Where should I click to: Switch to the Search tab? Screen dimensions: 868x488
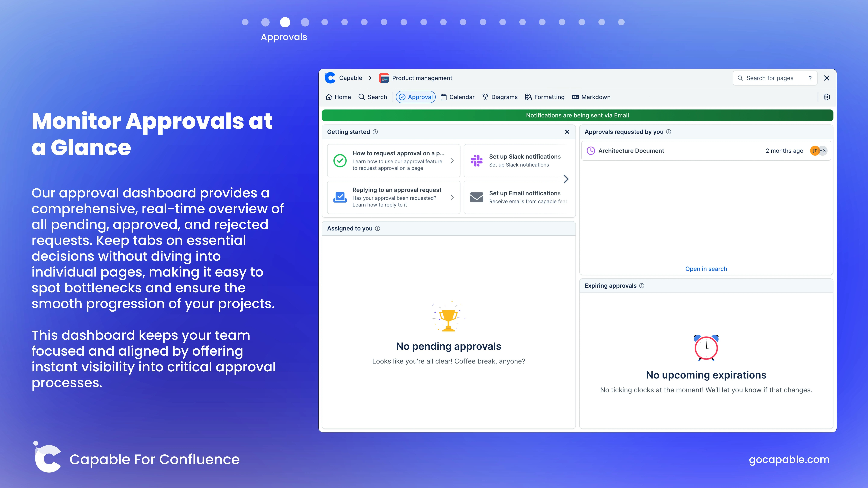tap(373, 97)
